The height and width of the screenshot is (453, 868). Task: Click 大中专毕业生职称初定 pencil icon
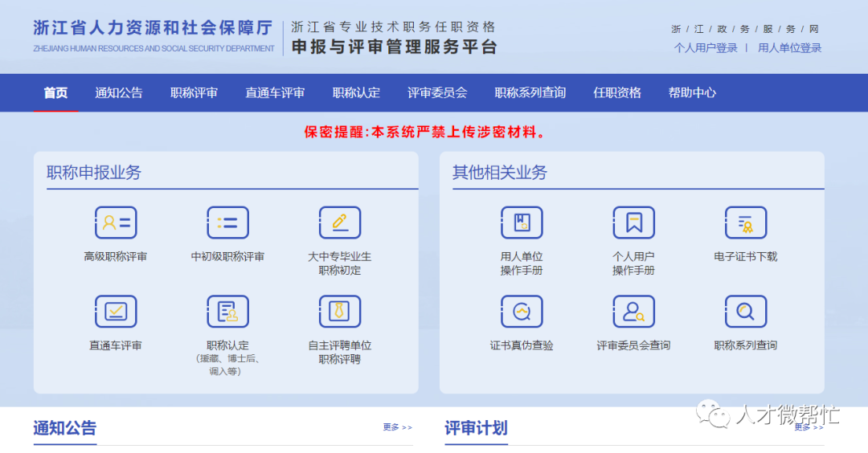coord(340,222)
